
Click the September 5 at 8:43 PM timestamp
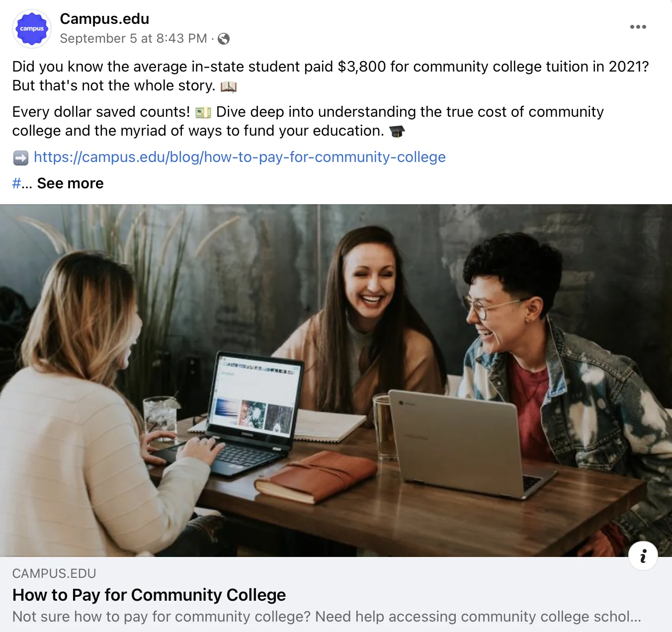[133, 39]
